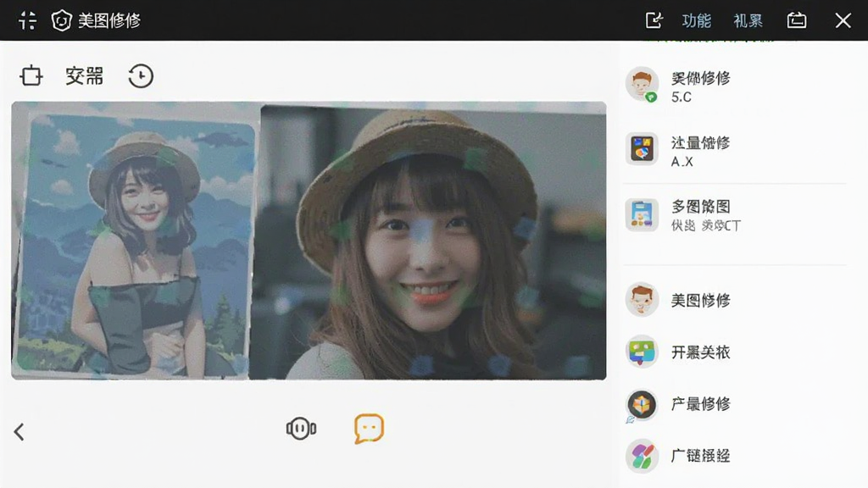This screenshot has height=488, width=868.
Task: Switch to the 功能 tab
Action: point(697,20)
